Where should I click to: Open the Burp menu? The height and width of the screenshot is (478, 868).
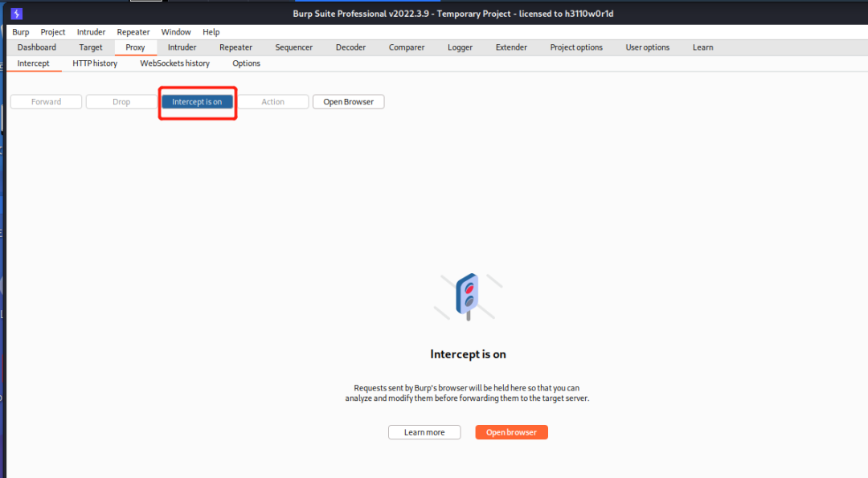coord(20,31)
